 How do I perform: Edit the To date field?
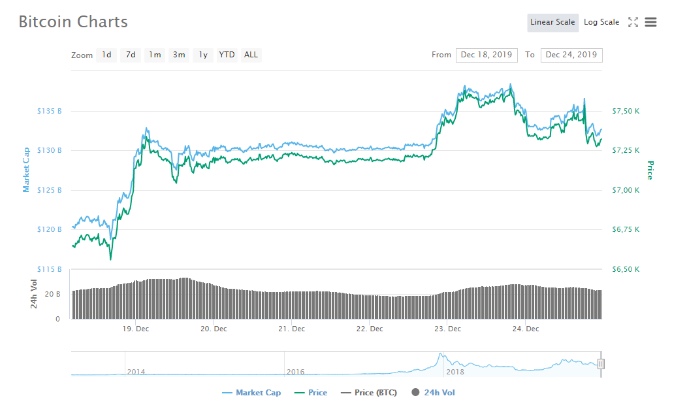(571, 55)
